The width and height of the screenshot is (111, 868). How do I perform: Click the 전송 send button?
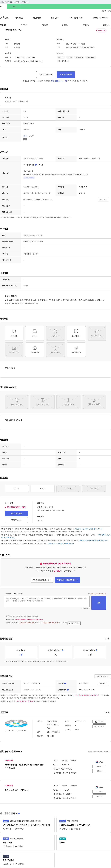pyautogui.click(x=99, y=603)
